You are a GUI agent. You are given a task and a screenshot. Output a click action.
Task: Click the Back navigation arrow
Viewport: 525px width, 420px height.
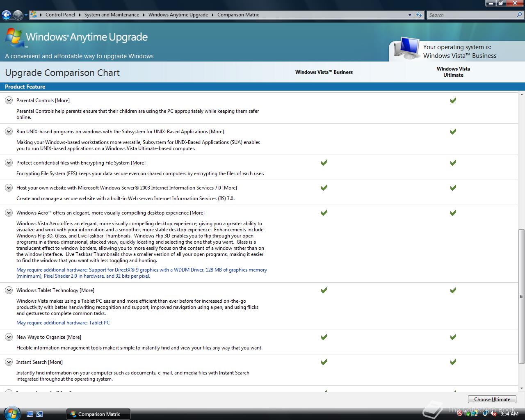(6, 15)
